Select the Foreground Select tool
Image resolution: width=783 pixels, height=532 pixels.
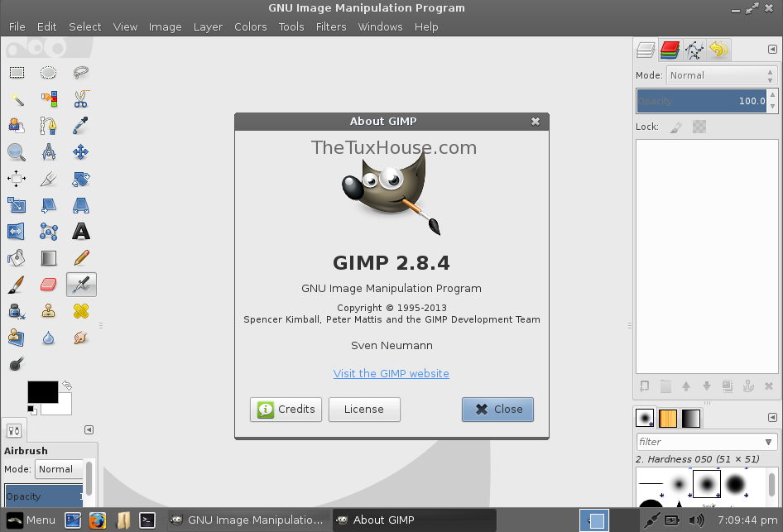click(17, 126)
